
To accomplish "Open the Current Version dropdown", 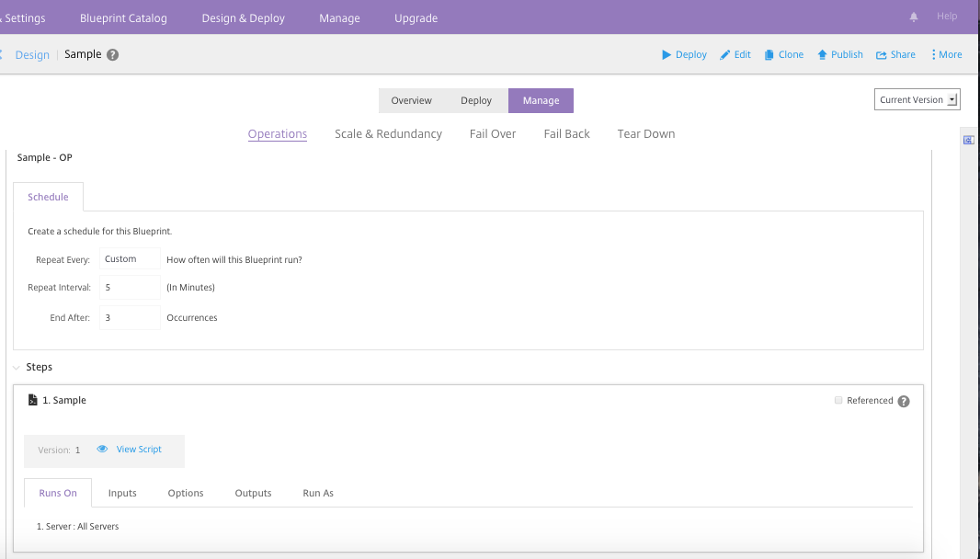I will tap(917, 100).
